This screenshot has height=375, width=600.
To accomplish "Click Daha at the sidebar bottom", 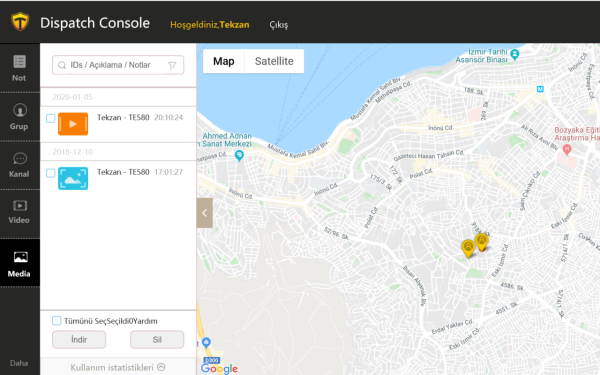I will click(19, 363).
